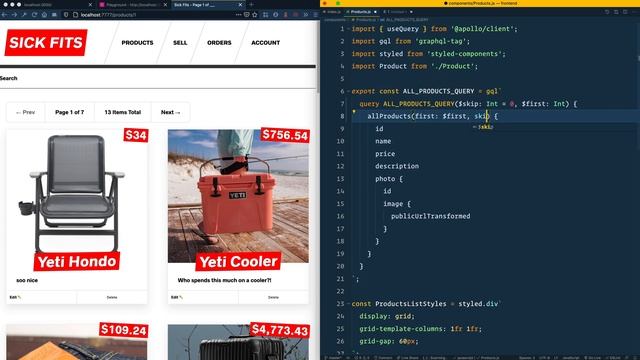
Task: Open the Yeti Cooler product image
Action: click(x=238, y=196)
